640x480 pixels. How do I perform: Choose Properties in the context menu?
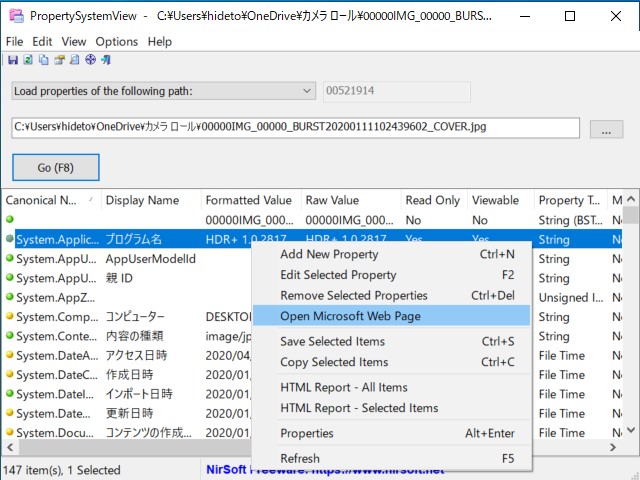pyautogui.click(x=392, y=433)
